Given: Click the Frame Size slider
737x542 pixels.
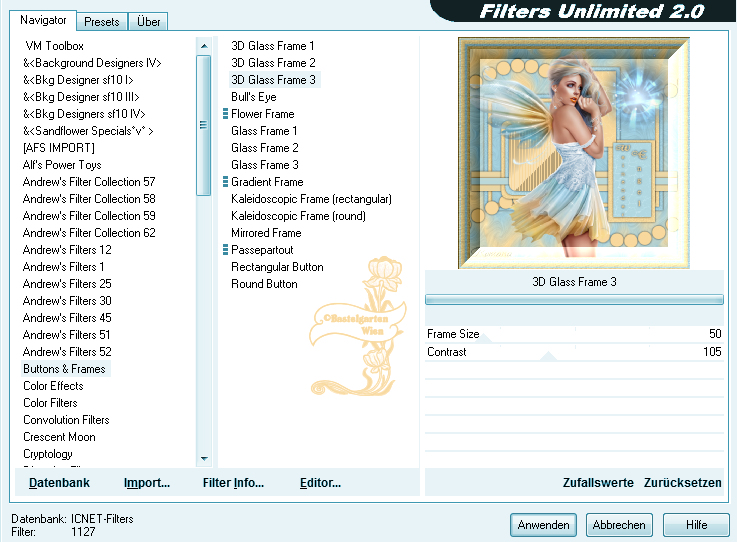Looking at the screenshot, I should click(x=574, y=334).
